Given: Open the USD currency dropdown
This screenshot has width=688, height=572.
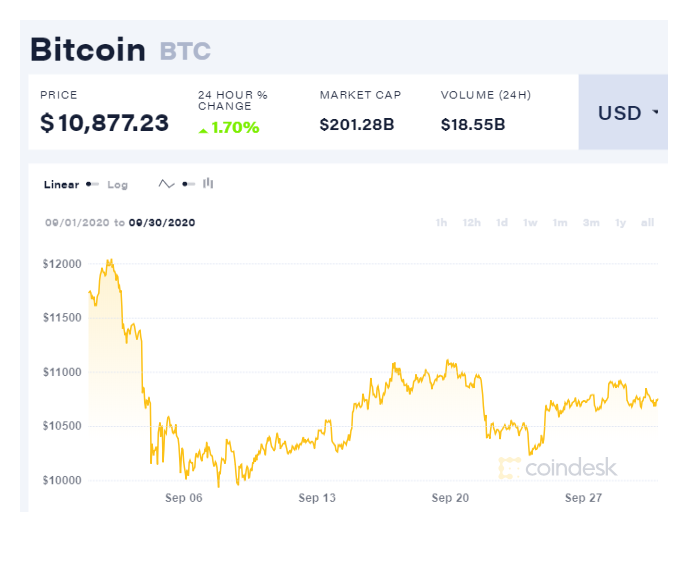Looking at the screenshot, I should pos(624,113).
